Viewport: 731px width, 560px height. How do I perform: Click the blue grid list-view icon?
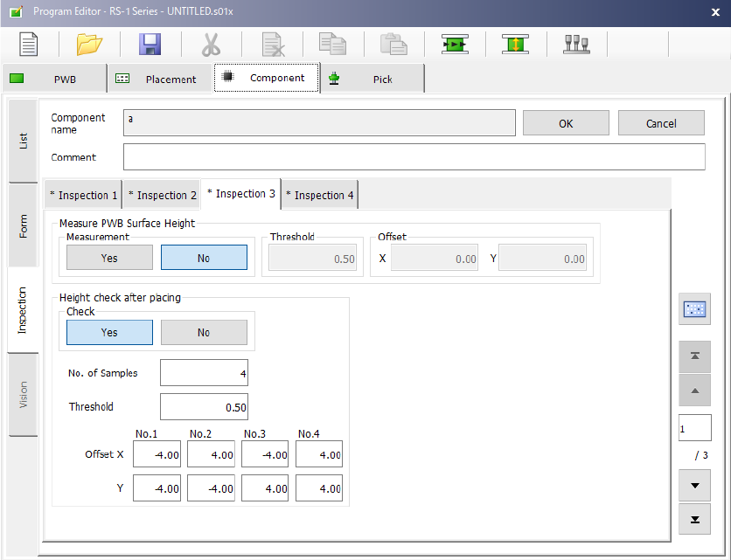[694, 309]
